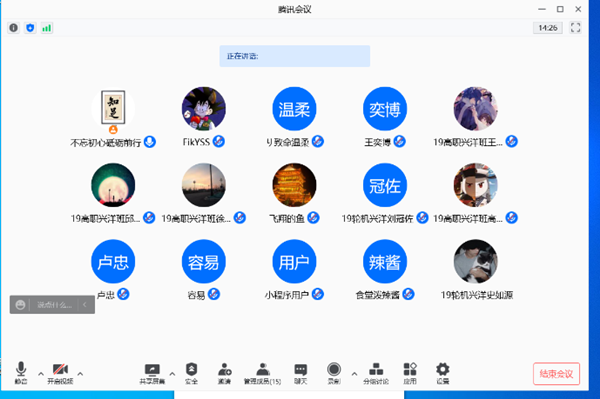600x399 pixels.
Task: Click muted mic icon beside TikYSS
Action: click(218, 142)
